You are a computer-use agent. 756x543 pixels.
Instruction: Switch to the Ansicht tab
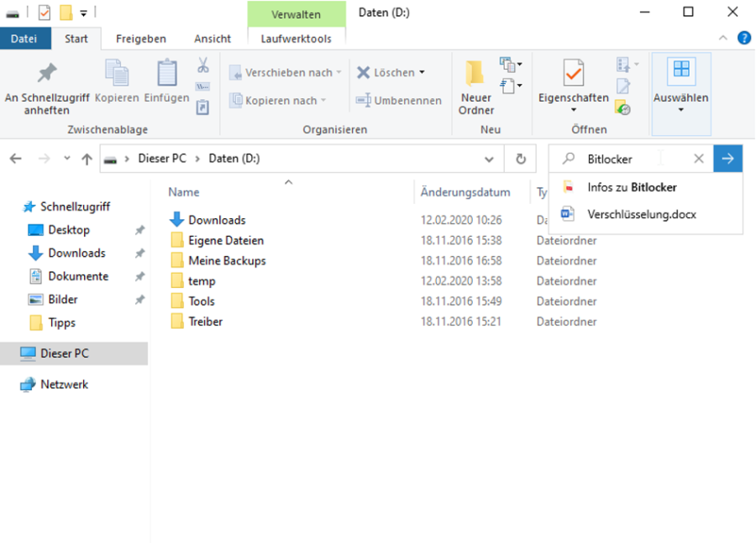click(213, 38)
